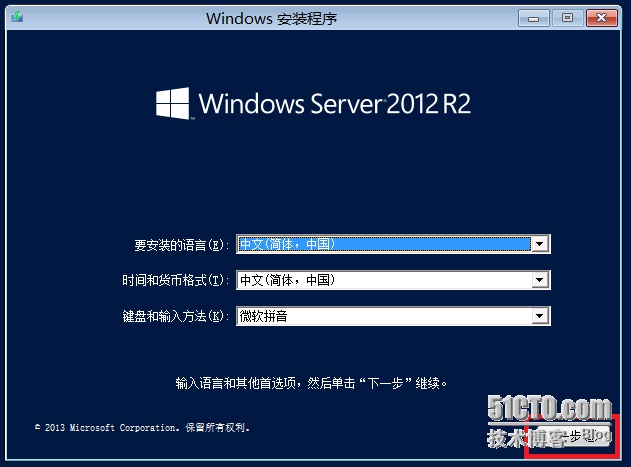Click the 下一步 next button
The height and width of the screenshot is (467, 631).
(573, 436)
